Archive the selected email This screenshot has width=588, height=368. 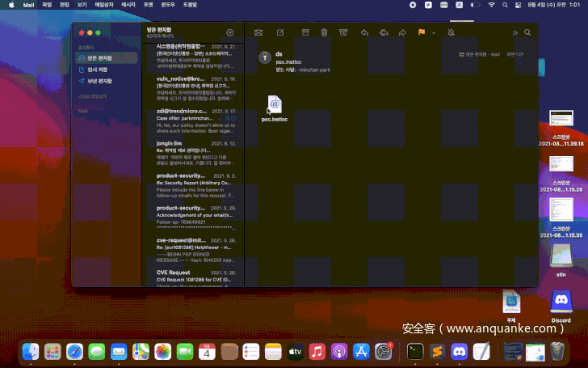[x=305, y=32]
